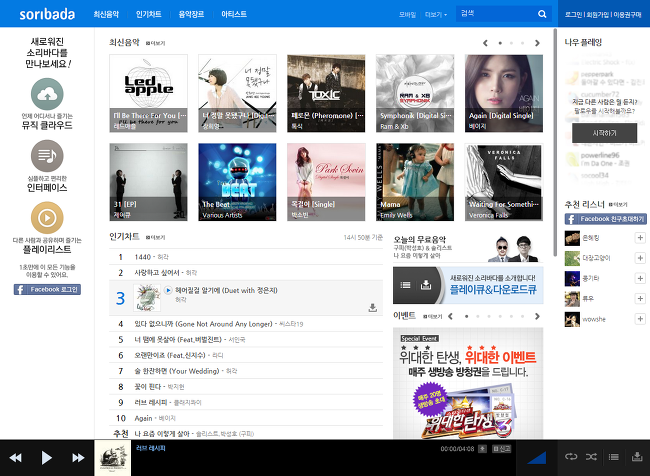Click the page vertical scrollbar
The width and height of the screenshot is (650, 476).
[x=555, y=143]
